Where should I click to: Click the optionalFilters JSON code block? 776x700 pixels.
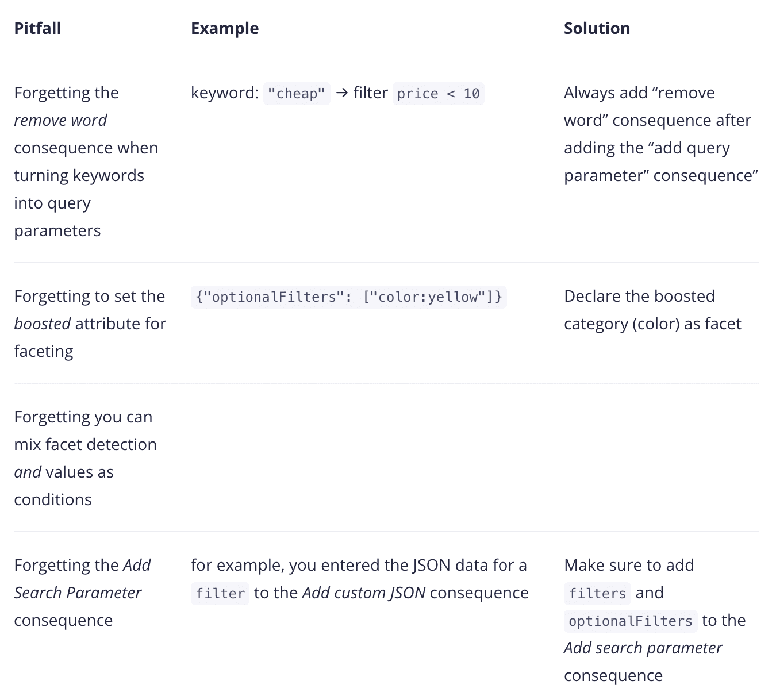click(348, 297)
